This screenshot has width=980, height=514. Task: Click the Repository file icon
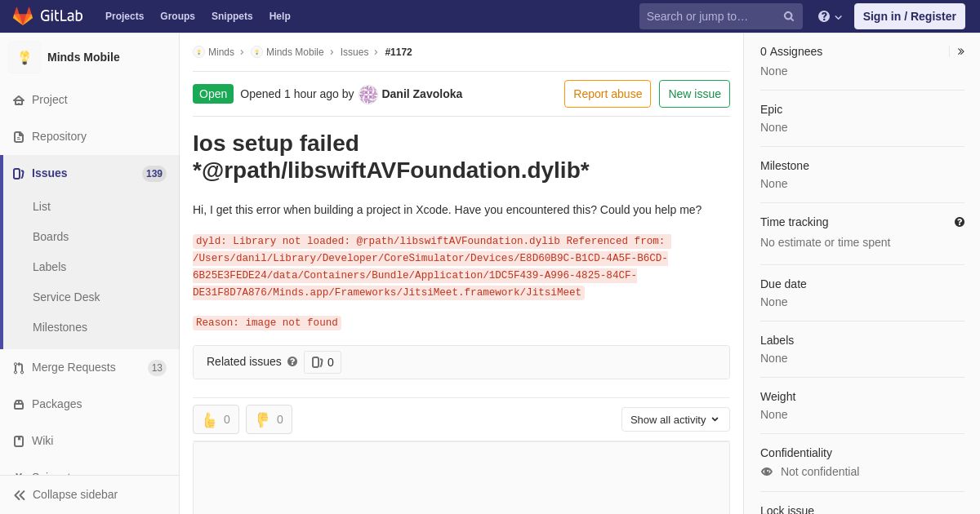[19, 137]
